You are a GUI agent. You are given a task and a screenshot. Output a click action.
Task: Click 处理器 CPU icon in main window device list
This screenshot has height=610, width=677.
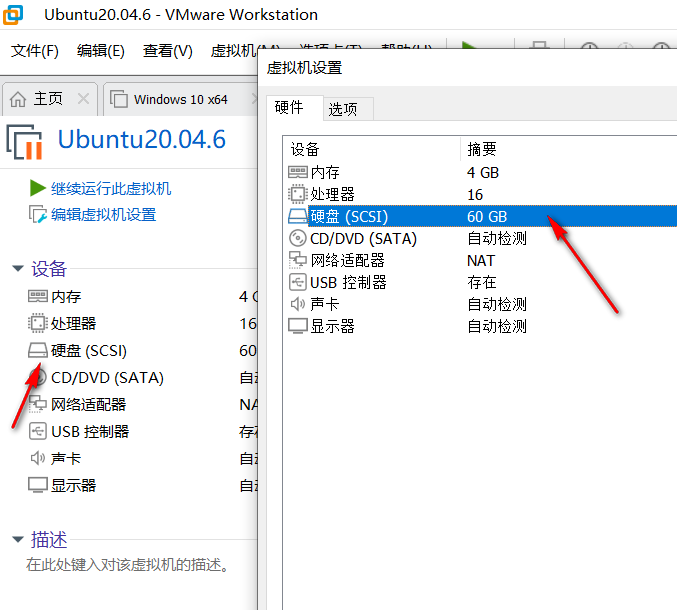(38, 323)
